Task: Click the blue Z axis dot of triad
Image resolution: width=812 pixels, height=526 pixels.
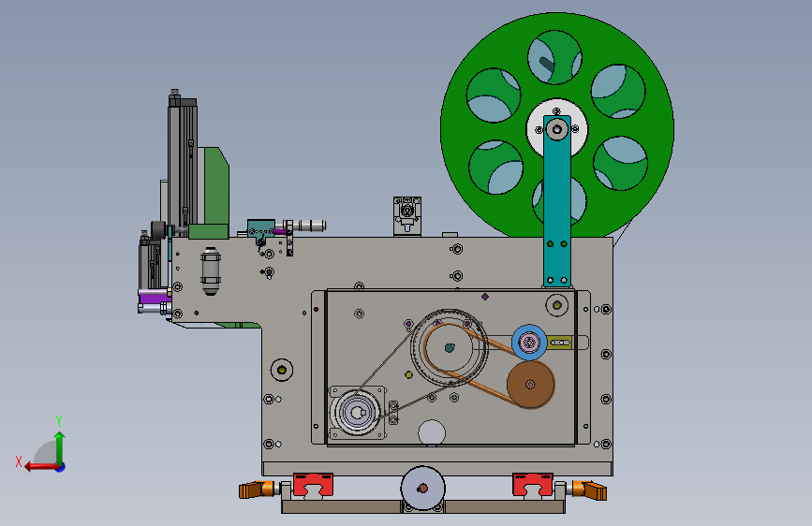Action: coord(61,467)
